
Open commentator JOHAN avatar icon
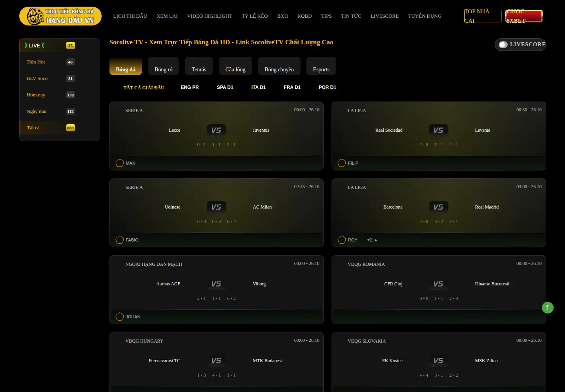click(120, 316)
